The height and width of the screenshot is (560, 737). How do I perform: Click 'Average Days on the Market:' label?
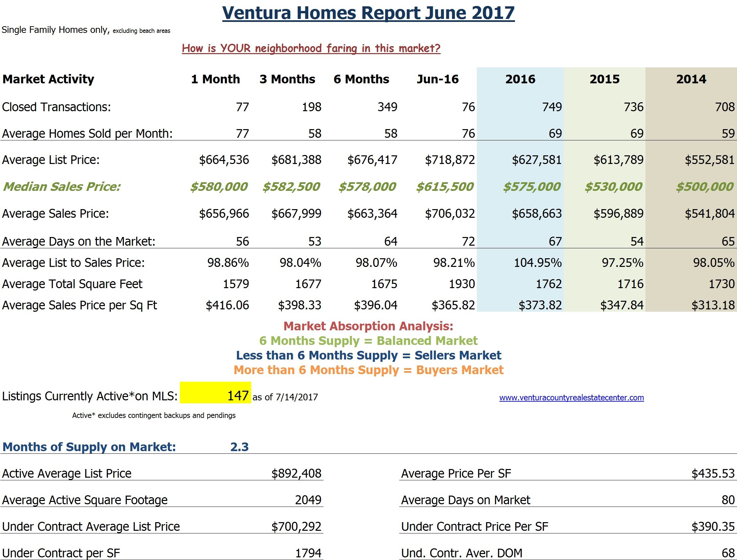[79, 241]
